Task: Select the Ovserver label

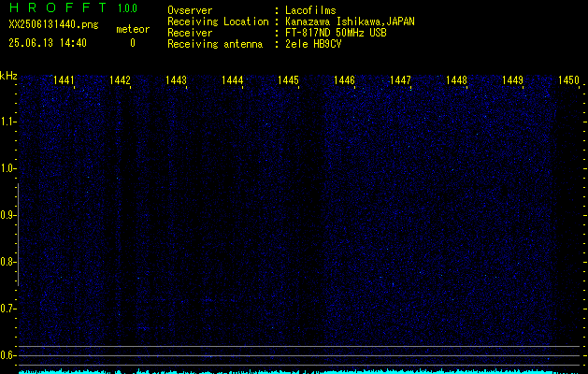Action: click(190, 10)
